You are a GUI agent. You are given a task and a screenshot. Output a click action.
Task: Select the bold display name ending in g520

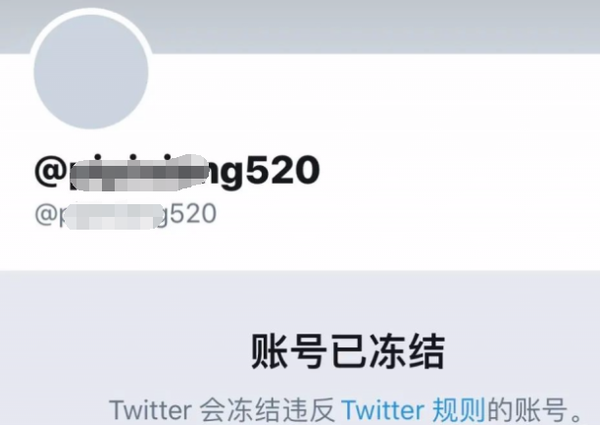(x=177, y=171)
